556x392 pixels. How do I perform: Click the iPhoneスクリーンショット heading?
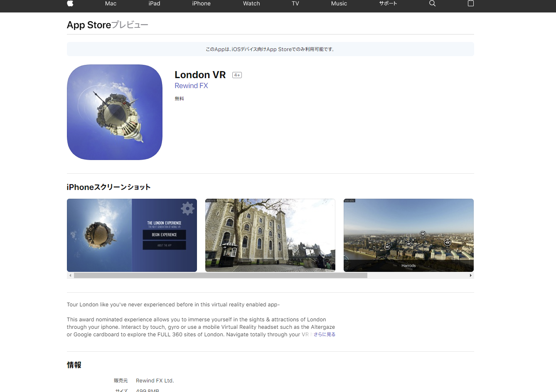click(108, 187)
